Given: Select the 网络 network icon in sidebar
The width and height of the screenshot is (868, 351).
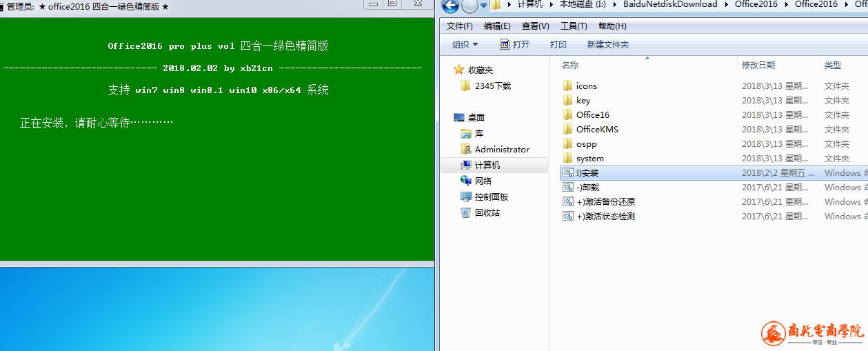Looking at the screenshot, I should click(x=465, y=181).
